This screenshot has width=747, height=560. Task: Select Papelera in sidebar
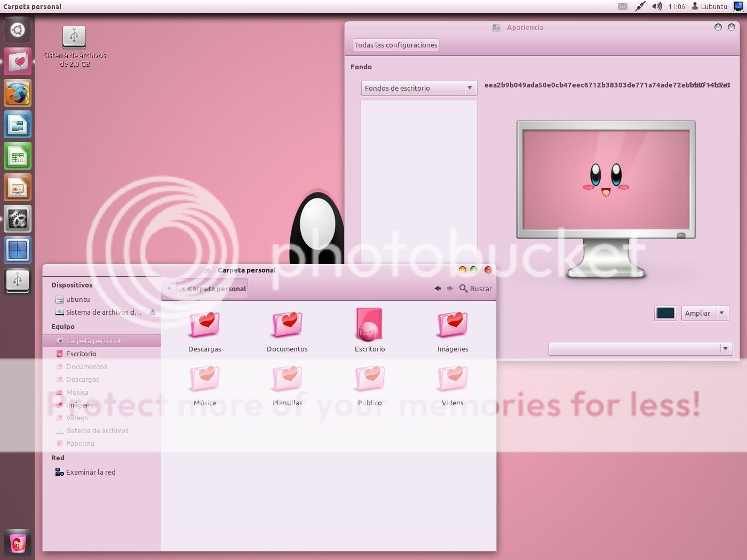tap(101, 443)
